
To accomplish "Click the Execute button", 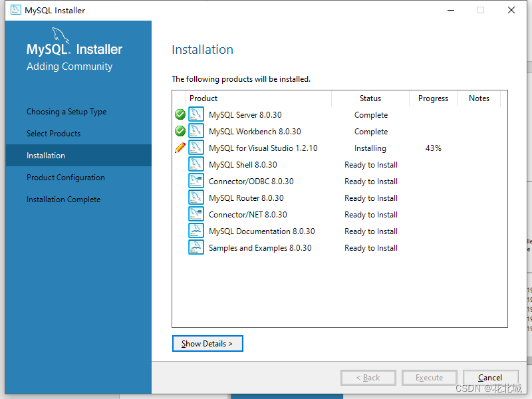I will click(429, 378).
